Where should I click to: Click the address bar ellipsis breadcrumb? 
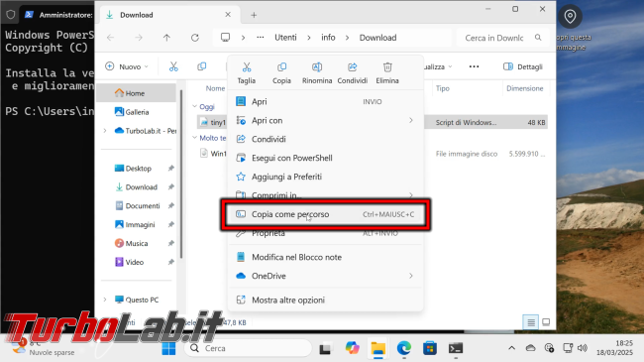pos(261,38)
